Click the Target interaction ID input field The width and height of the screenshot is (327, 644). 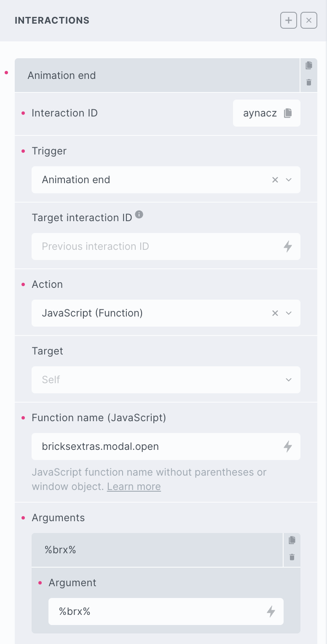click(x=156, y=246)
